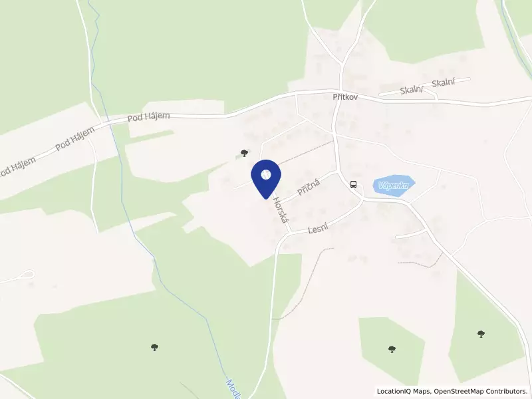Select the leftmost tree icon in the forest

[x=154, y=347]
